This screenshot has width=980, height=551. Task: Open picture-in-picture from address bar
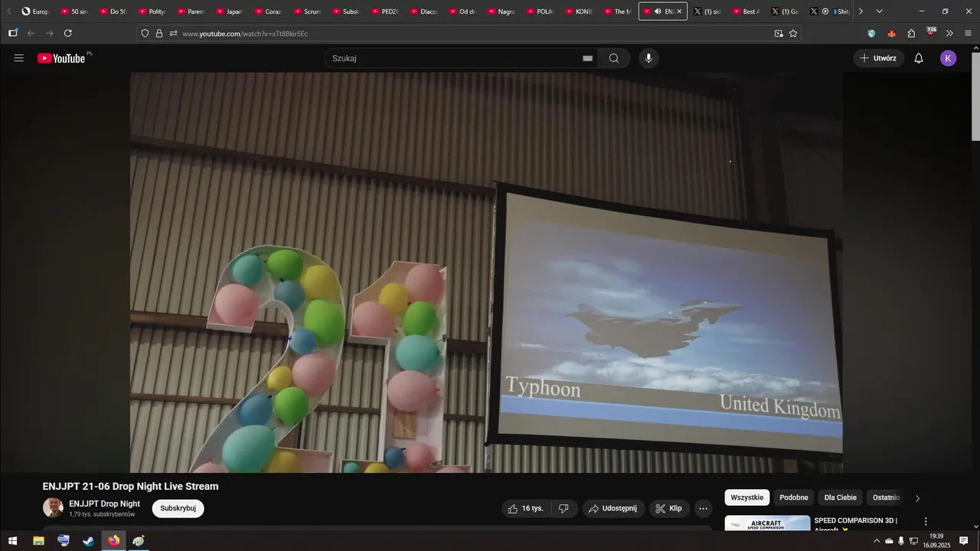pyautogui.click(x=779, y=34)
